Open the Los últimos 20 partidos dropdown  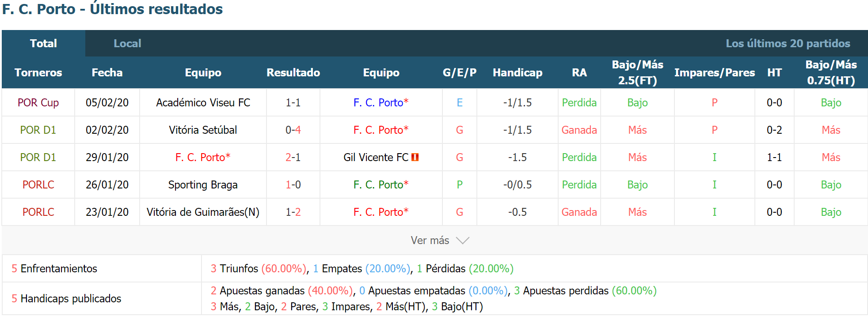pos(788,43)
